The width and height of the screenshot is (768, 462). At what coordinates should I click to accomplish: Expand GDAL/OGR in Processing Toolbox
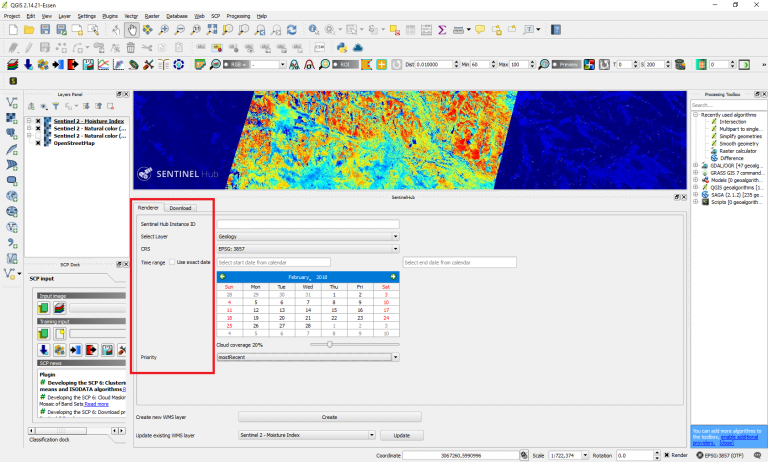(696, 166)
